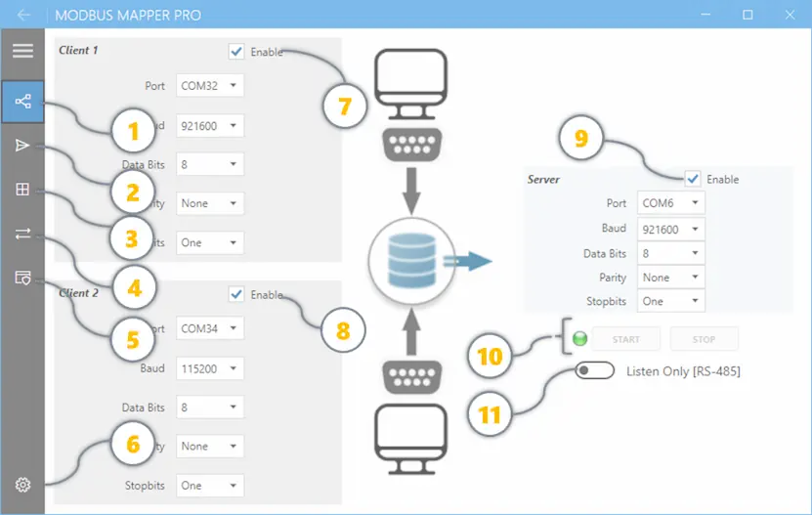The width and height of the screenshot is (812, 515).
Task: Click the back arrow in title bar
Action: click(23, 15)
